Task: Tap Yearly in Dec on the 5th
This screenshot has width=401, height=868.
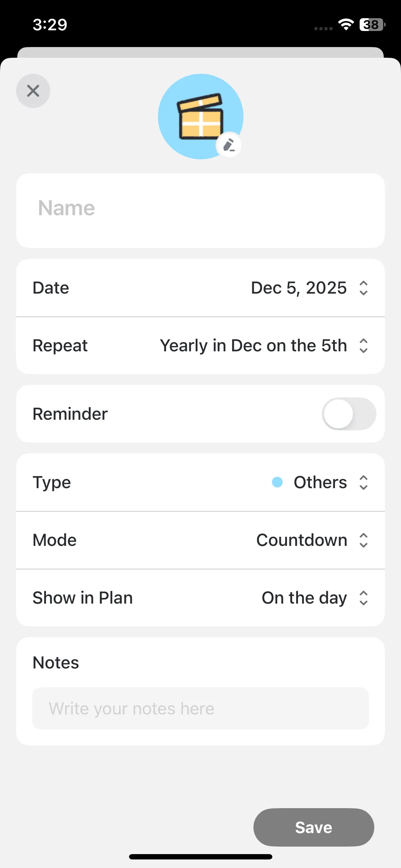Action: pos(253,346)
